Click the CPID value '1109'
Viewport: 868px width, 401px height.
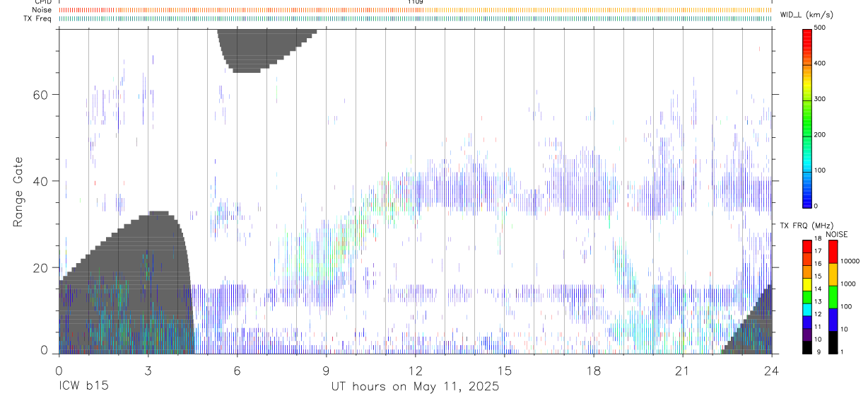(415, 2)
